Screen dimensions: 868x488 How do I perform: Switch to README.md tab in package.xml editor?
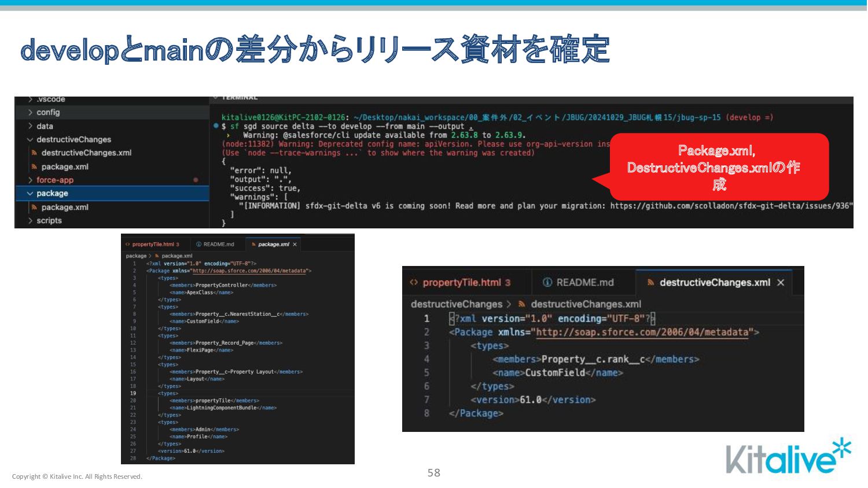pyautogui.click(x=219, y=245)
